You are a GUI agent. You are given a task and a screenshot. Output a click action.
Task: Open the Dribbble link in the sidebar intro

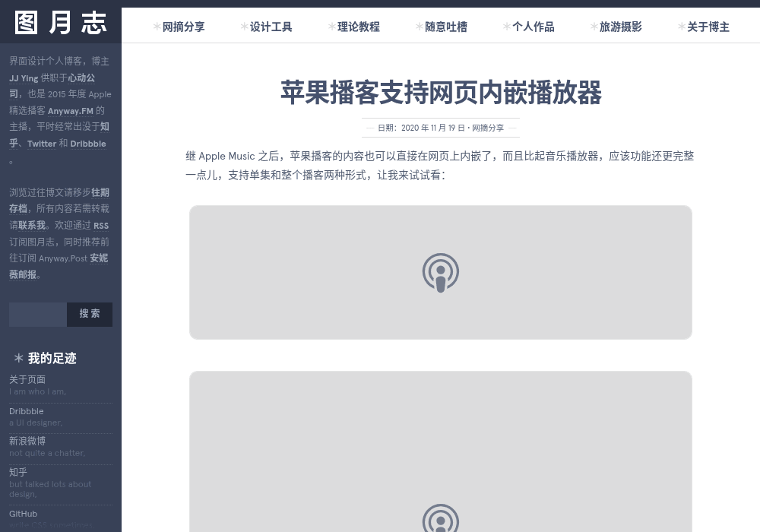click(x=87, y=144)
